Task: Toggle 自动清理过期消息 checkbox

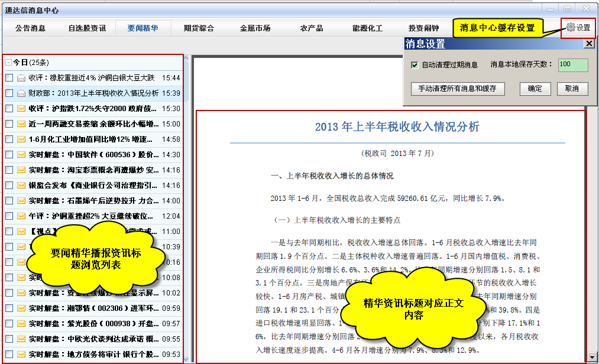Action: click(415, 65)
